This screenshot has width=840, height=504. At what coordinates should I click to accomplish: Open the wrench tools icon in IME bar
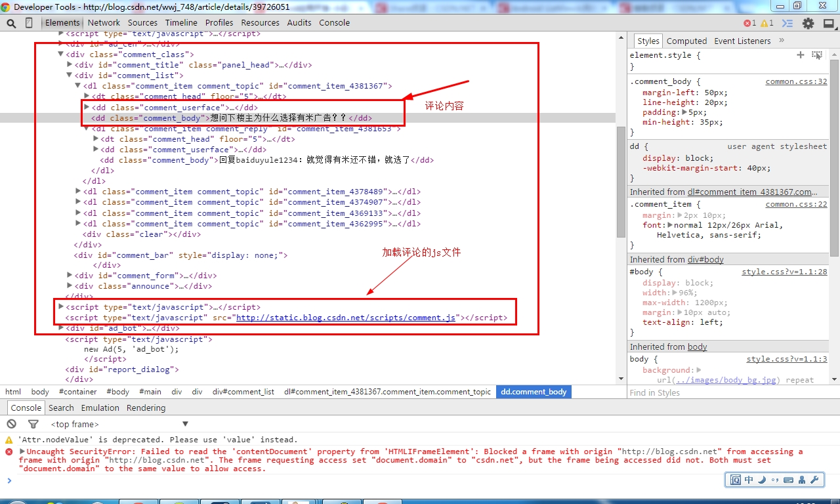coord(814,480)
